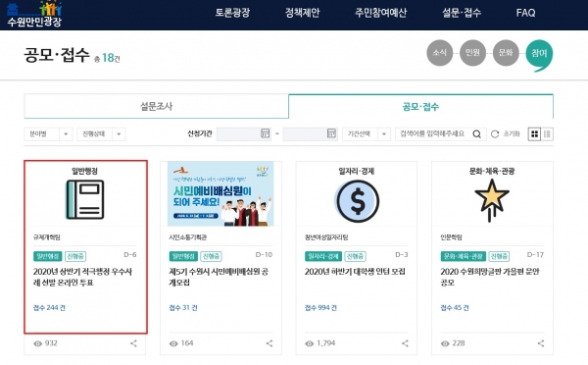Screen dimensions: 588x365
Task: Open the start date calendar icon
Action: point(266,133)
